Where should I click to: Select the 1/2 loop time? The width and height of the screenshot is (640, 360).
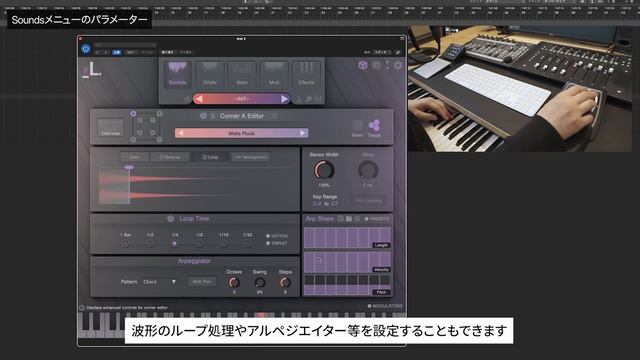(150, 243)
